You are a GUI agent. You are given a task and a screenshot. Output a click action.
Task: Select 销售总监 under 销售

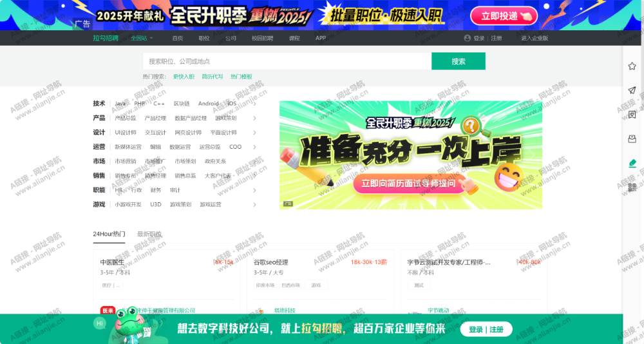coord(185,175)
